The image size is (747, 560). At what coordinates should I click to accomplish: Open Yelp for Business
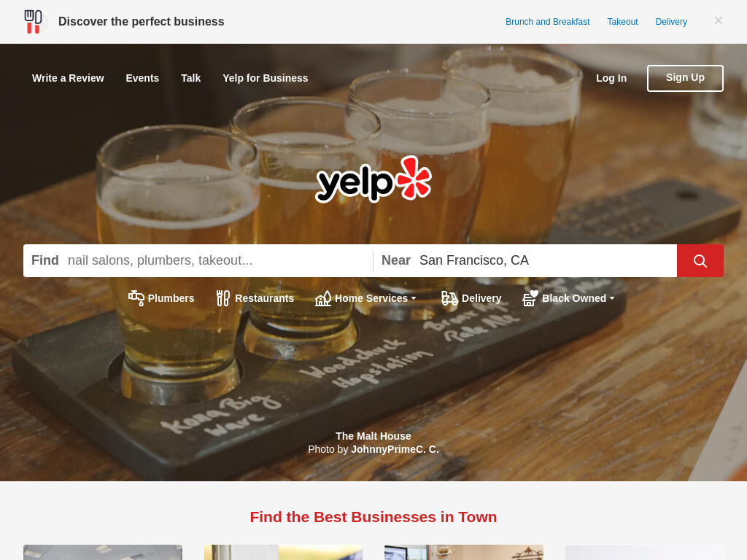266,78
